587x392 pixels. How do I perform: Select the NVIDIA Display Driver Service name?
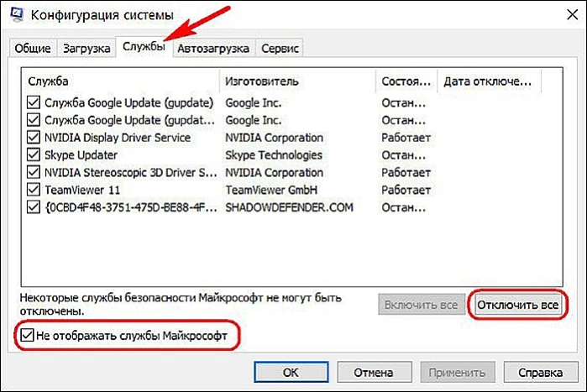tap(118, 138)
